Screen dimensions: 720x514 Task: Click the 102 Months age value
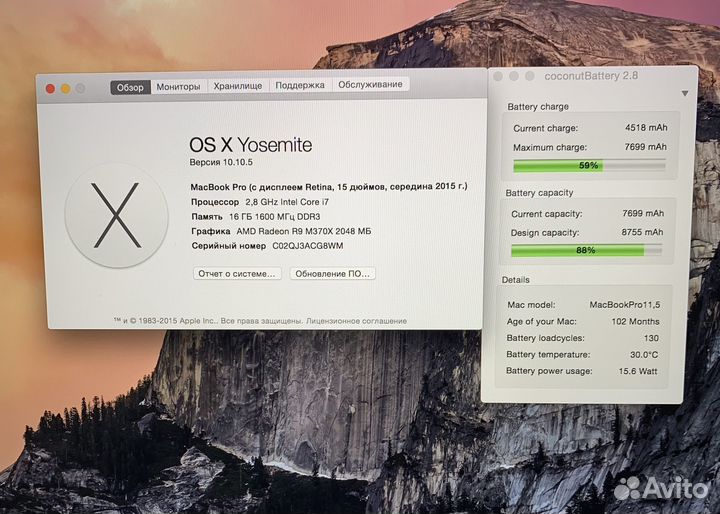pyautogui.click(x=635, y=321)
